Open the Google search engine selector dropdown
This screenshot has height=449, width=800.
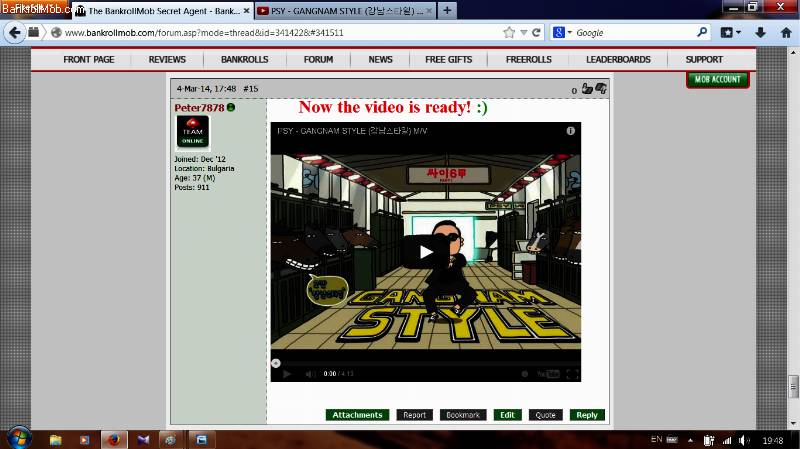pyautogui.click(x=562, y=33)
